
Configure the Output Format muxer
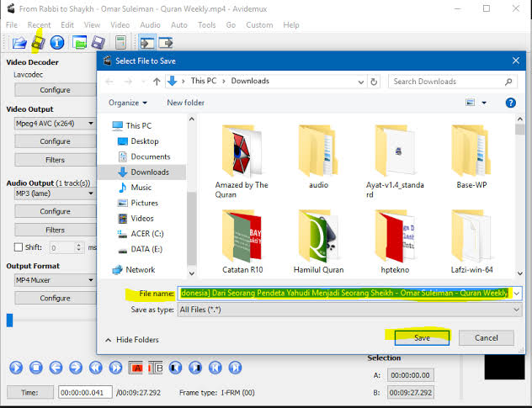pos(56,298)
